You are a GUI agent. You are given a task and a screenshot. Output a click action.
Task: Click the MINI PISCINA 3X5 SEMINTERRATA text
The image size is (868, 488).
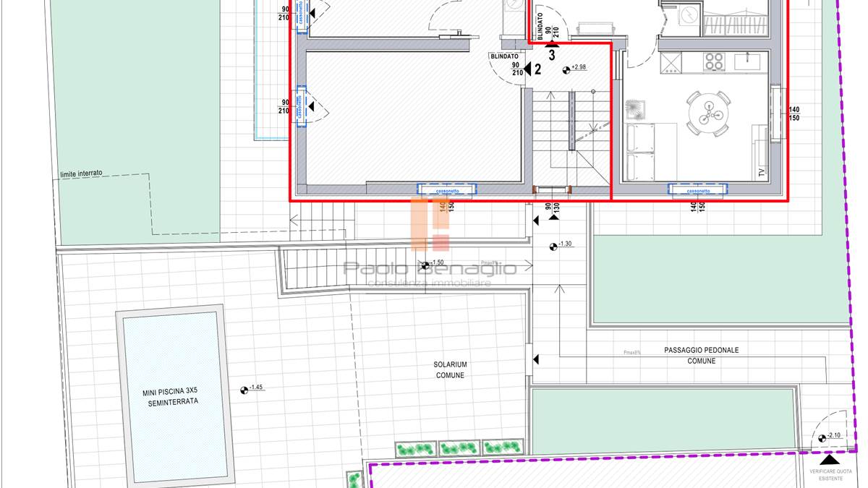click(170, 397)
